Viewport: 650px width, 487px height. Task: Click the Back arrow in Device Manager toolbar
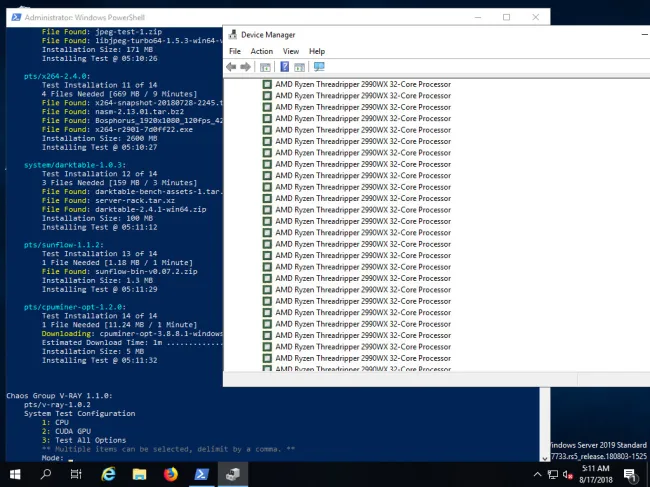click(x=231, y=67)
